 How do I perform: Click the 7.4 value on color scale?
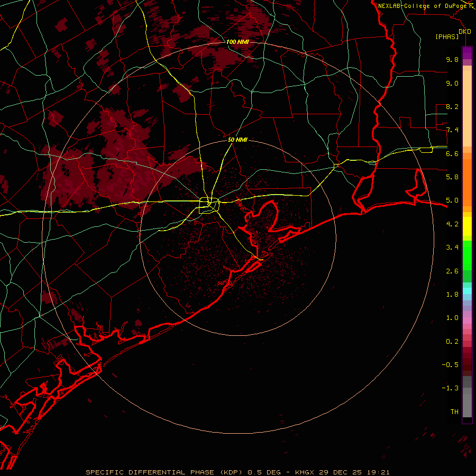coord(452,130)
